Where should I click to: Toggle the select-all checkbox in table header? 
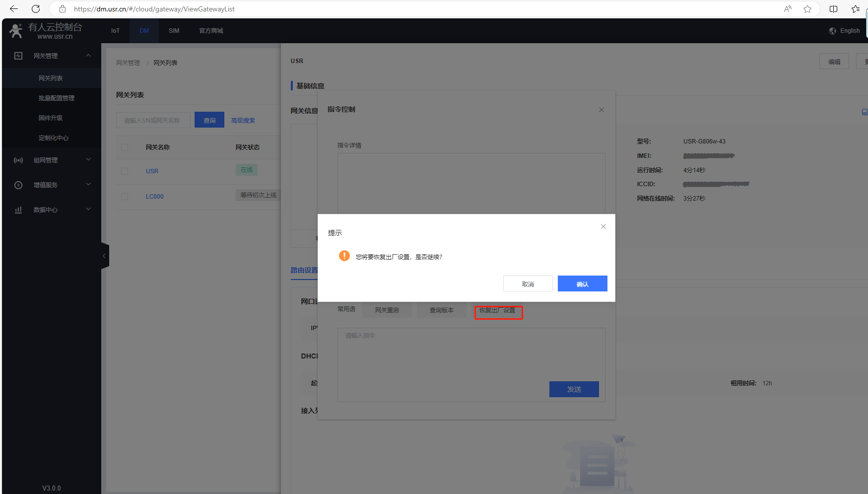tap(125, 147)
